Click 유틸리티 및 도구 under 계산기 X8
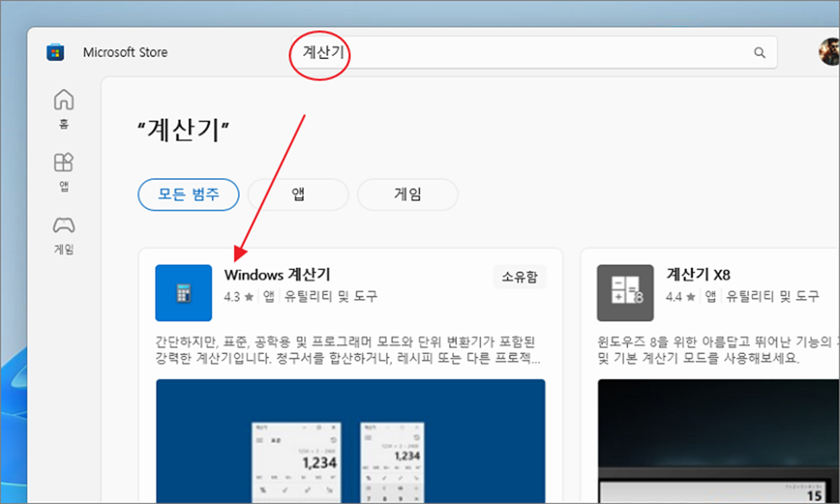The height and width of the screenshot is (504, 840). tap(772, 296)
